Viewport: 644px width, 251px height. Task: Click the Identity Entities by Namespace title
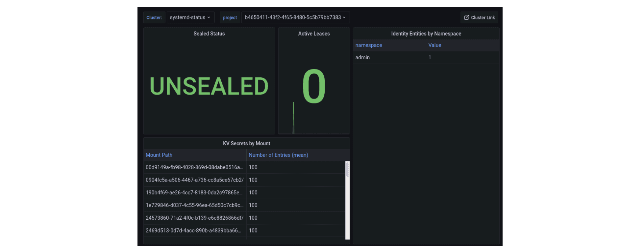click(426, 34)
